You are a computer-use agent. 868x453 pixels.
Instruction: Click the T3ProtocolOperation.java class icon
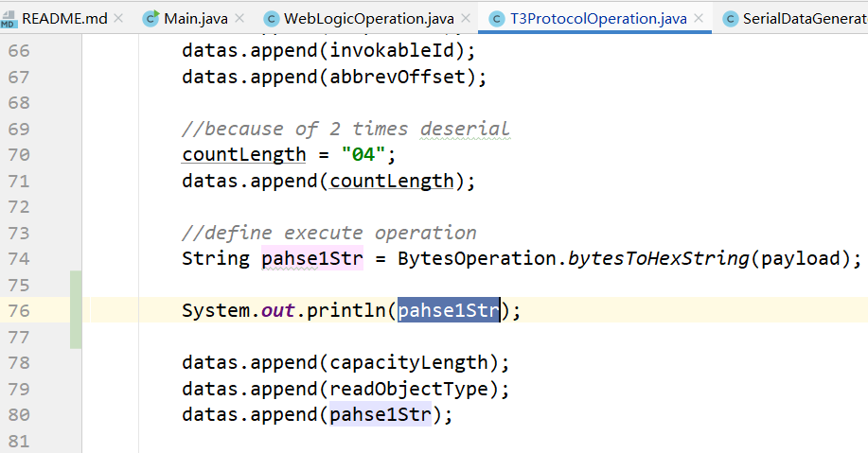pos(497,19)
